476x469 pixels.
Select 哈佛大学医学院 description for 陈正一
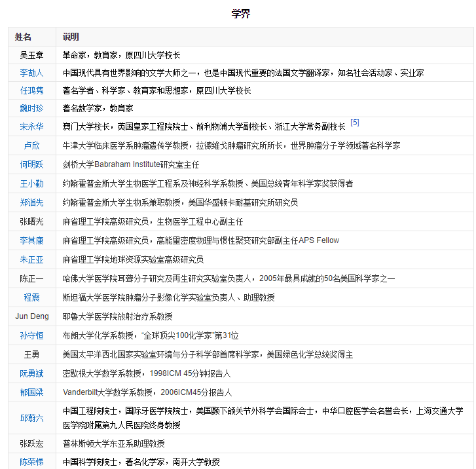(x=229, y=278)
